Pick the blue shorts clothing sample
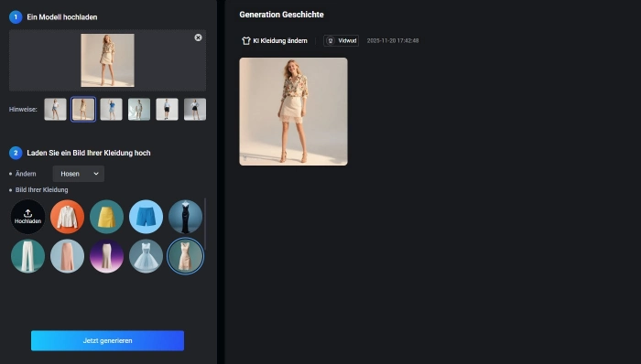Screen dimensions: 641x364 pyautogui.click(x=146, y=217)
